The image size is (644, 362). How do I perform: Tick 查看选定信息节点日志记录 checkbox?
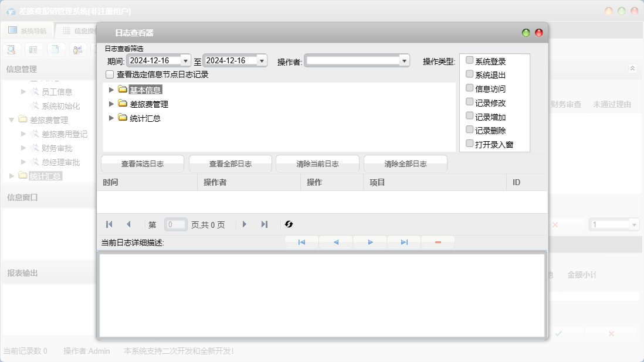click(110, 74)
